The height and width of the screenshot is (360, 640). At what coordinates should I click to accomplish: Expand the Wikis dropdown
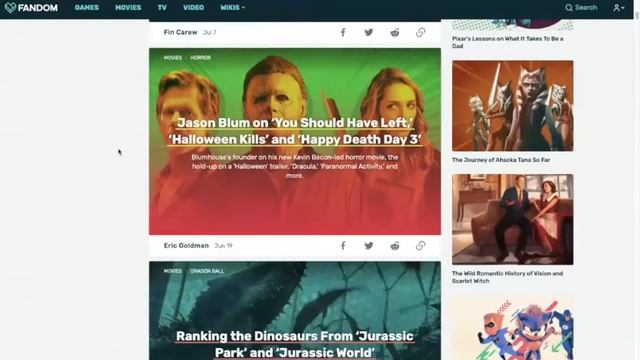pyautogui.click(x=232, y=7)
